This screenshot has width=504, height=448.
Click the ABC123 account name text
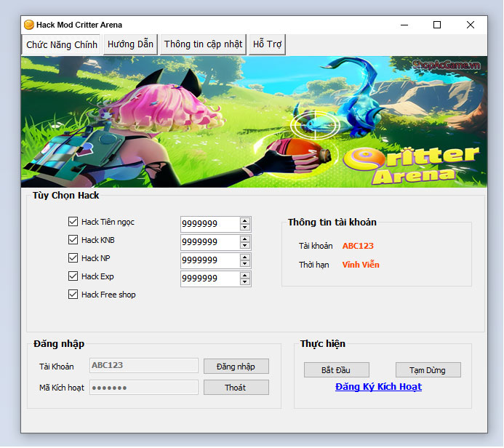point(358,246)
